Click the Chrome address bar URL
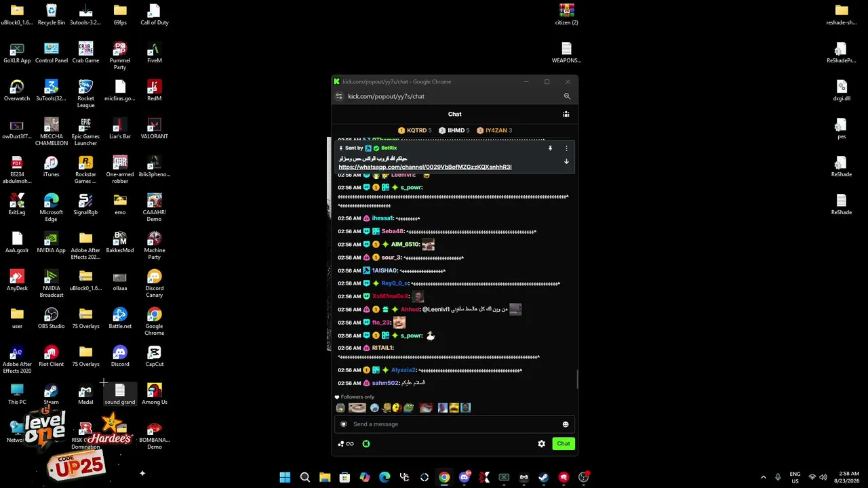 [386, 96]
